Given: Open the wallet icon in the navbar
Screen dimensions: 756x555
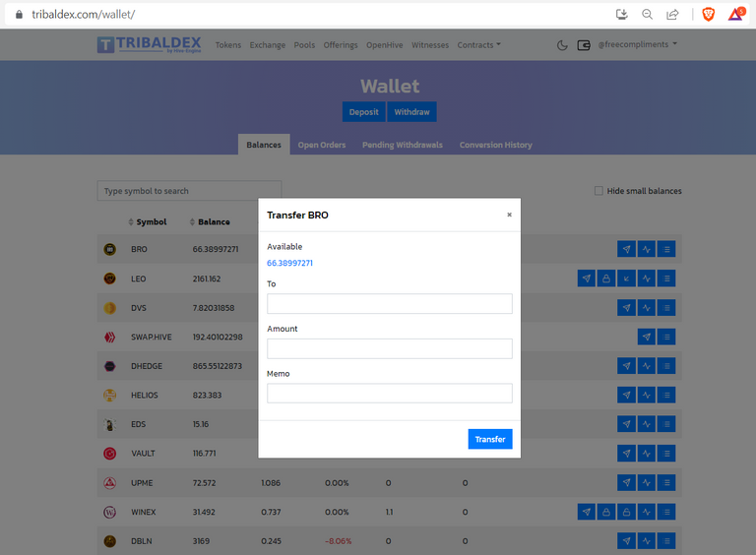Looking at the screenshot, I should (x=584, y=45).
